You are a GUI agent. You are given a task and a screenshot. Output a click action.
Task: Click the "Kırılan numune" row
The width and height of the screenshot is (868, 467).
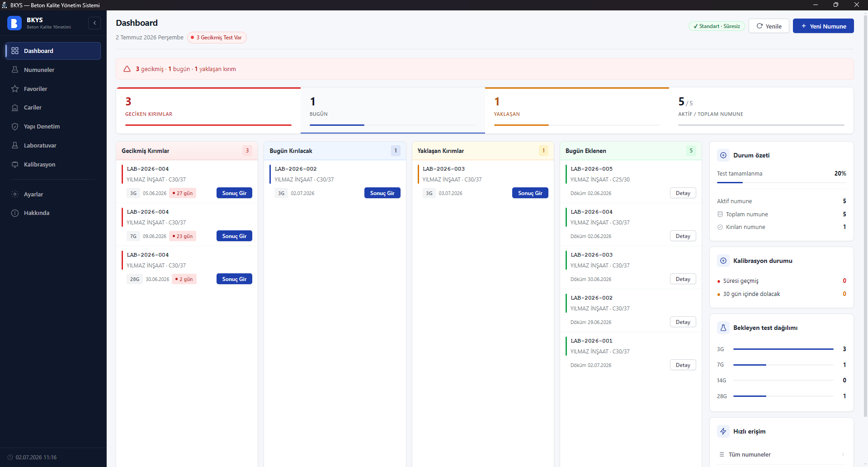(781, 227)
